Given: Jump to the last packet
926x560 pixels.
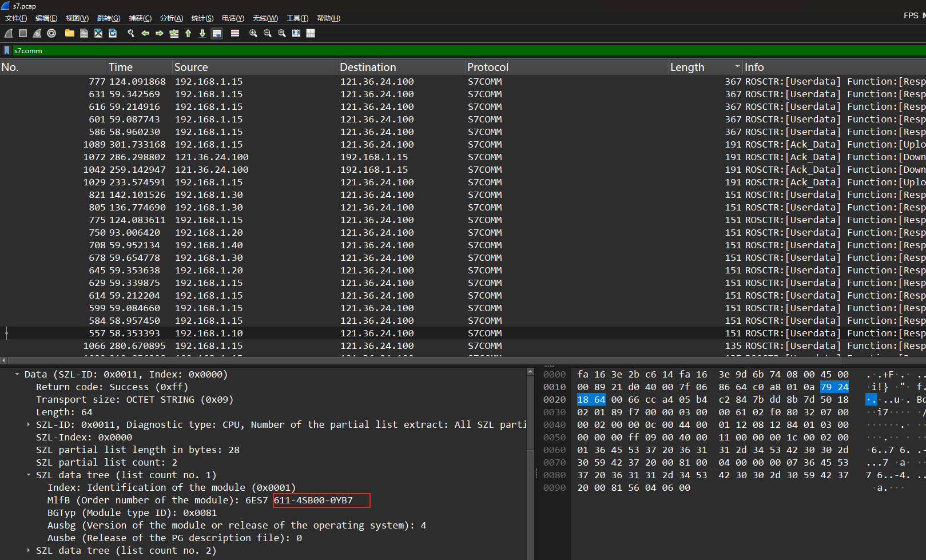Looking at the screenshot, I should [202, 33].
